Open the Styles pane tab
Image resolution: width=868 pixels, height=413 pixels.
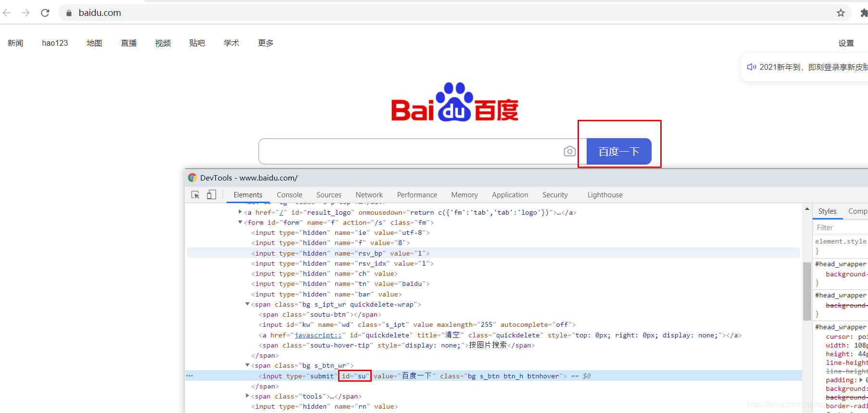click(x=828, y=211)
